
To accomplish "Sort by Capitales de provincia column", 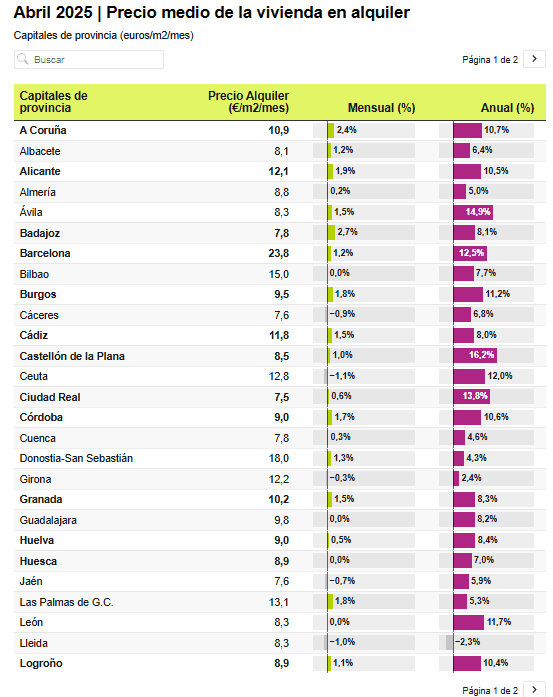I will coord(53,102).
